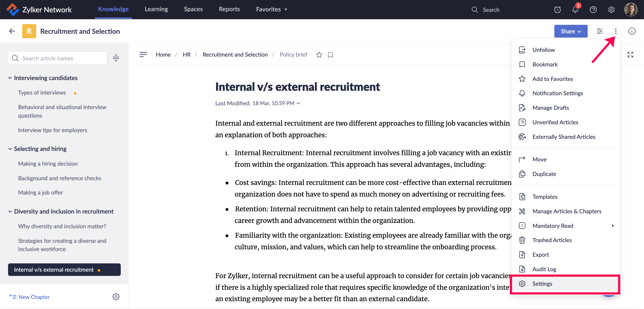Open the recent activity clock icon
644x309 pixels.
(557, 10)
